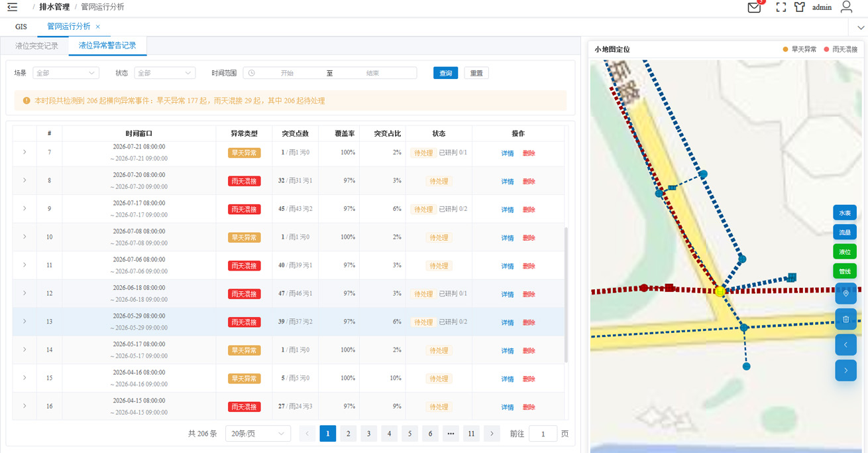Click 删除 for row 16
This screenshot has height=453, width=868.
coord(529,407)
